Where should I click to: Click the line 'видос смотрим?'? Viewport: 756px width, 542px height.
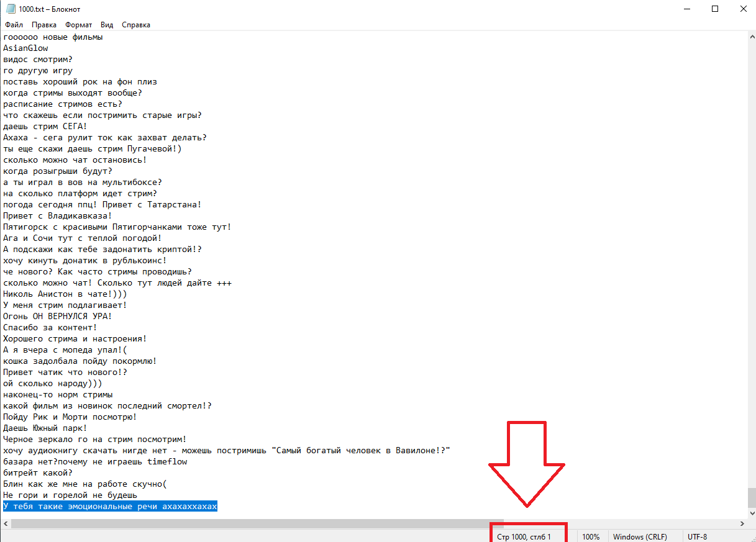[x=38, y=59]
